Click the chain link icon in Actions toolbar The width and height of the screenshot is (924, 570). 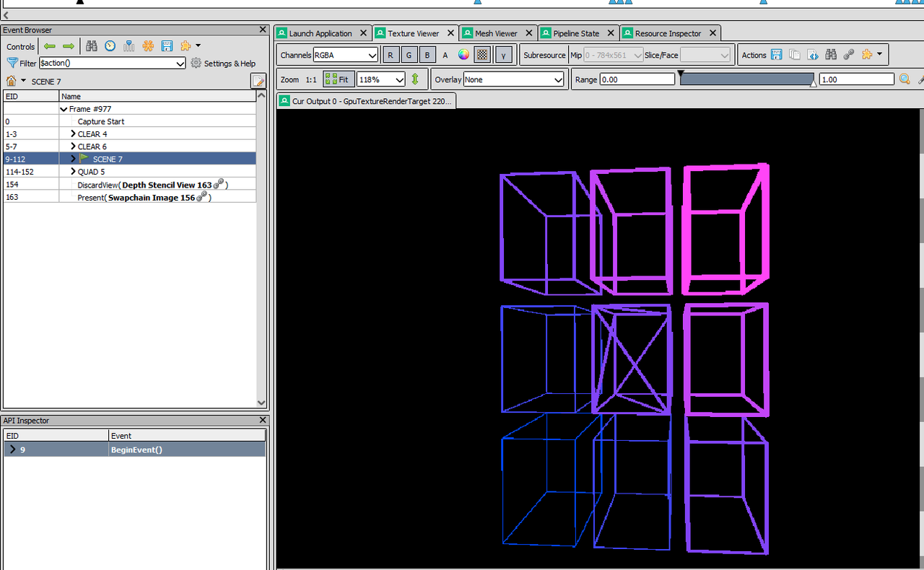pos(849,55)
